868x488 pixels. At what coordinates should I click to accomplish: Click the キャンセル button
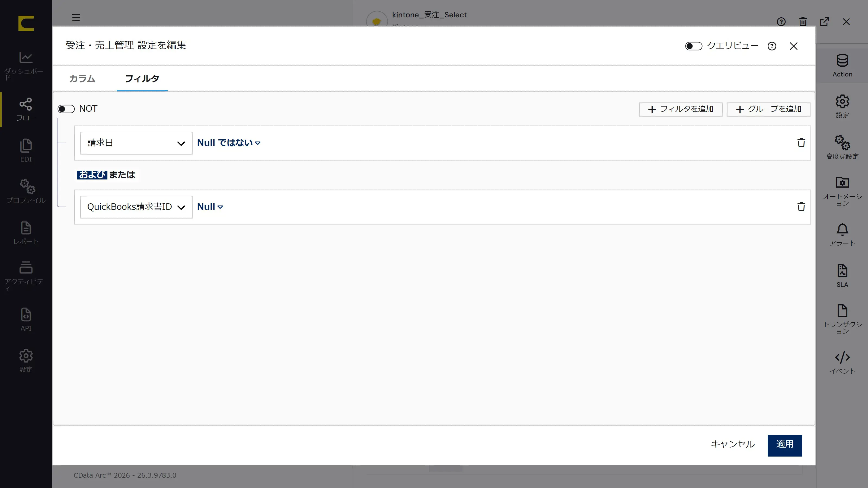[x=733, y=444]
